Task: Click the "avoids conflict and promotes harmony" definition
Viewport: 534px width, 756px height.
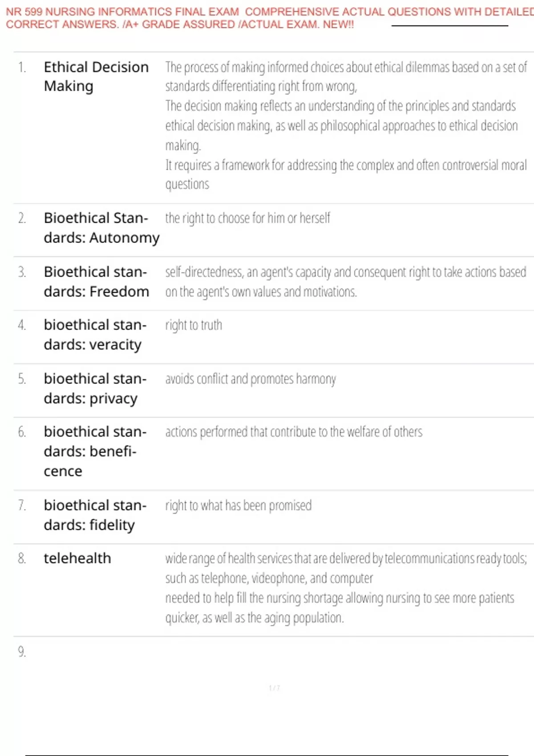Action: (x=251, y=379)
